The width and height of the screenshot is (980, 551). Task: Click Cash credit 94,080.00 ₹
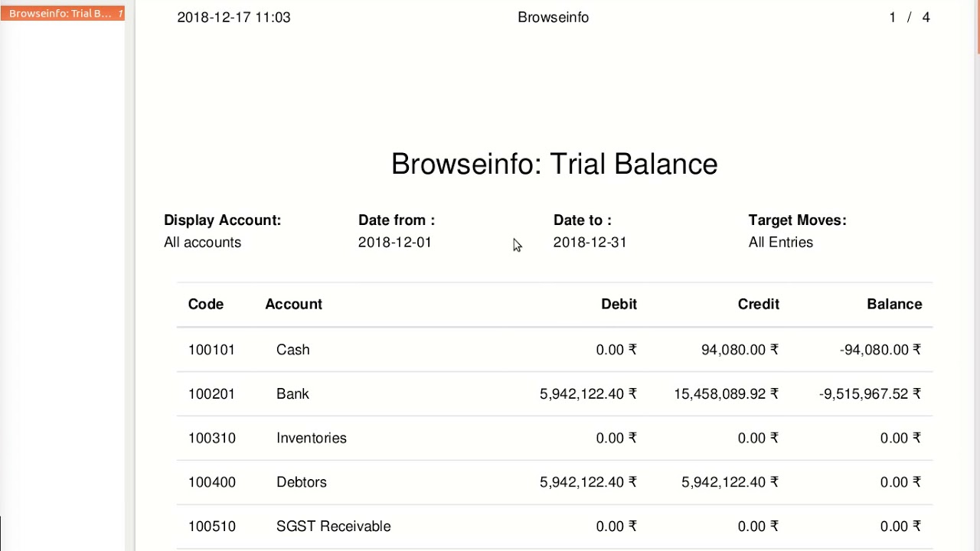(x=740, y=350)
